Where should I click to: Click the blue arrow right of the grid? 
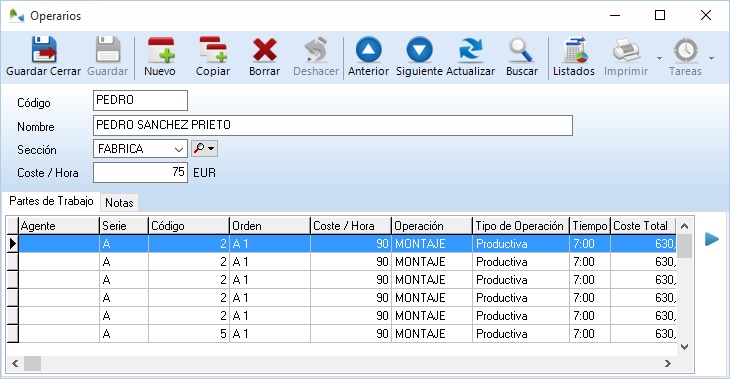[x=712, y=239]
